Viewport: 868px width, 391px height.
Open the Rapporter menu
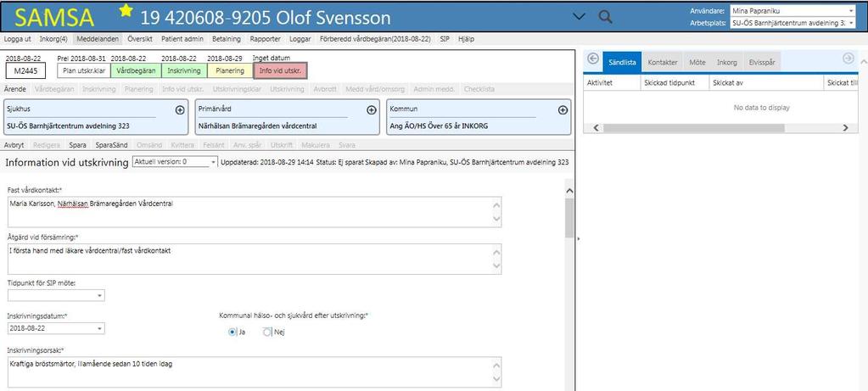coord(266,39)
